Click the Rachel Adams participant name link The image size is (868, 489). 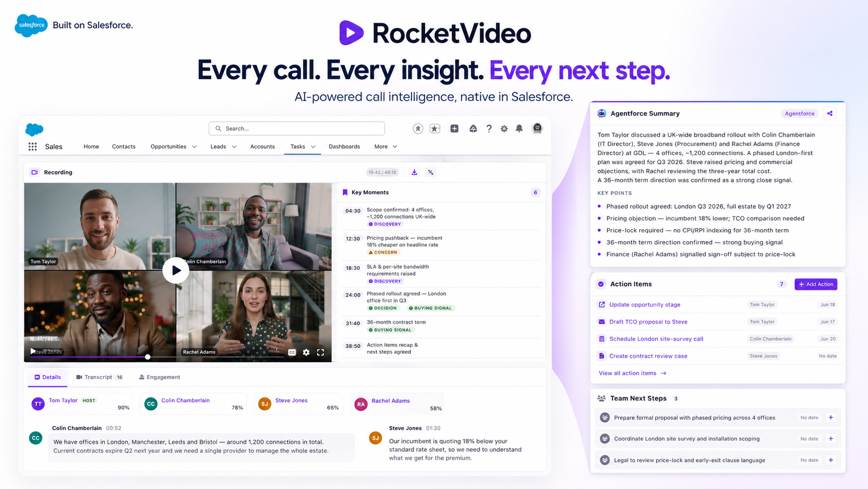390,401
